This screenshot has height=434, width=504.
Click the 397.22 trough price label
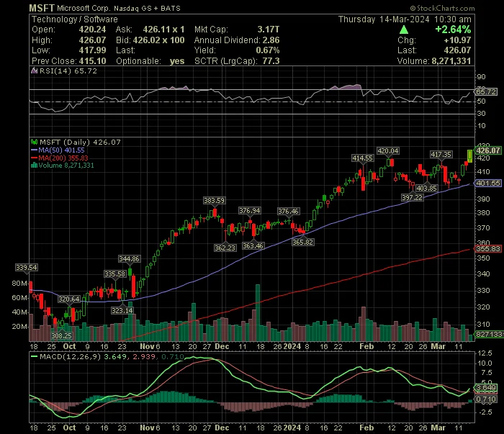[x=412, y=197]
